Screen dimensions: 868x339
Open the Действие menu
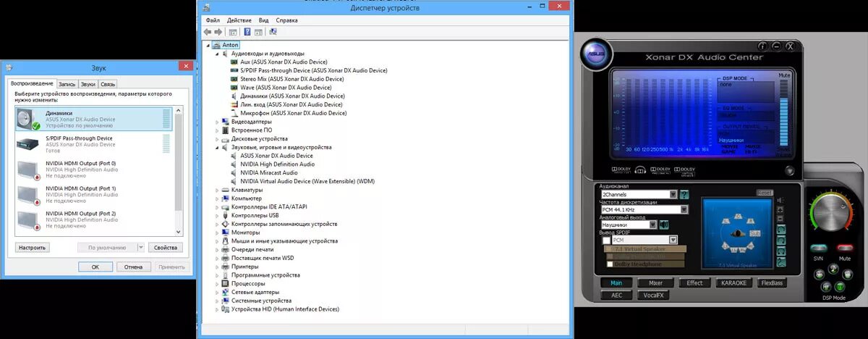239,20
